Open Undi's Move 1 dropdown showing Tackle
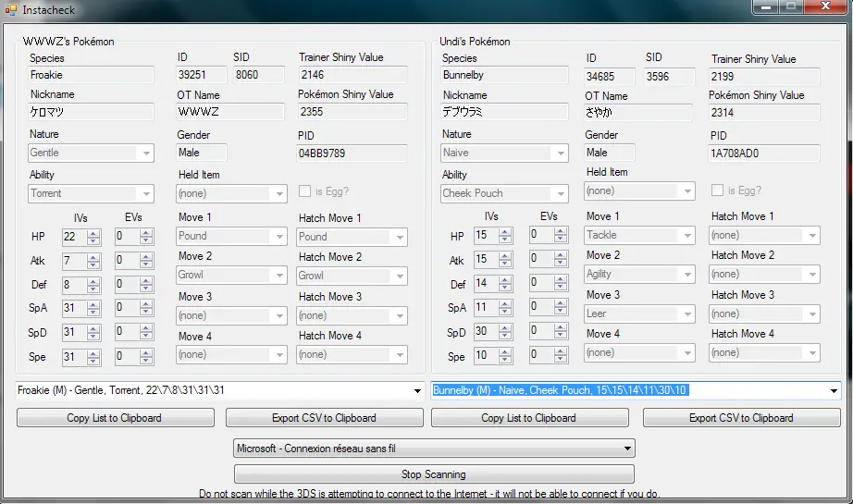The image size is (853, 504). point(640,236)
